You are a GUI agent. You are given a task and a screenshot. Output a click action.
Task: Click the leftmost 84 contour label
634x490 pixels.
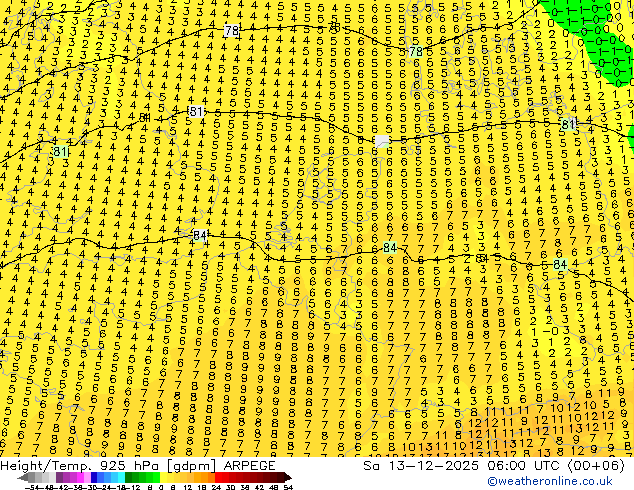(200, 235)
